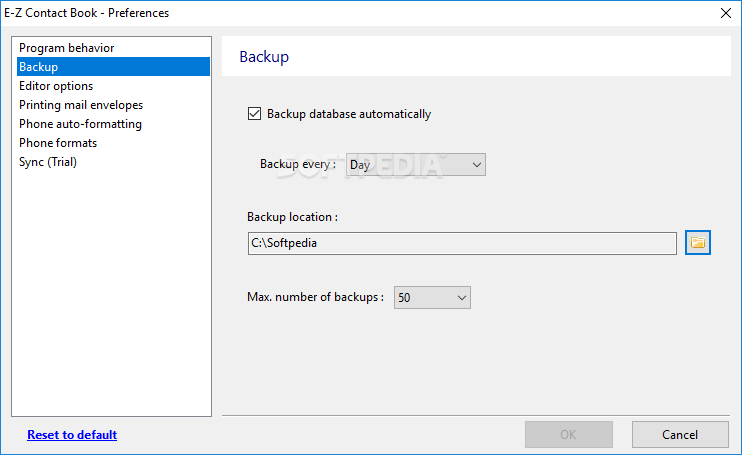Expand the Max. number of backups dropdown
This screenshot has width=742, height=455.
pyautogui.click(x=432, y=298)
